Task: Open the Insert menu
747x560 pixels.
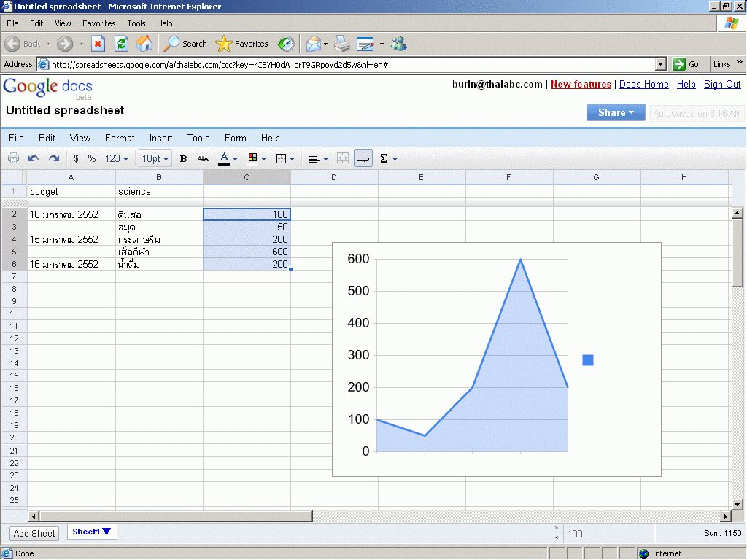Action: [160, 138]
